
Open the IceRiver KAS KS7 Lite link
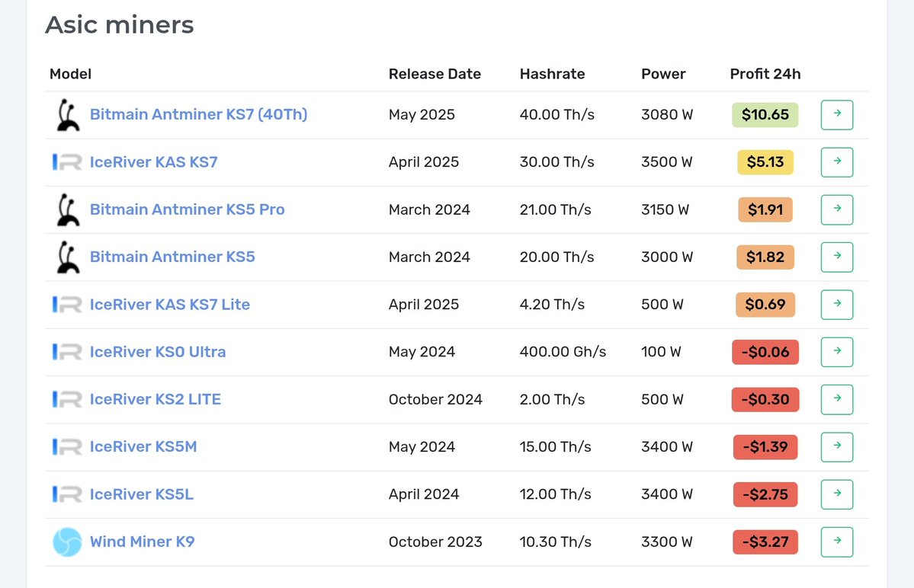tap(170, 305)
